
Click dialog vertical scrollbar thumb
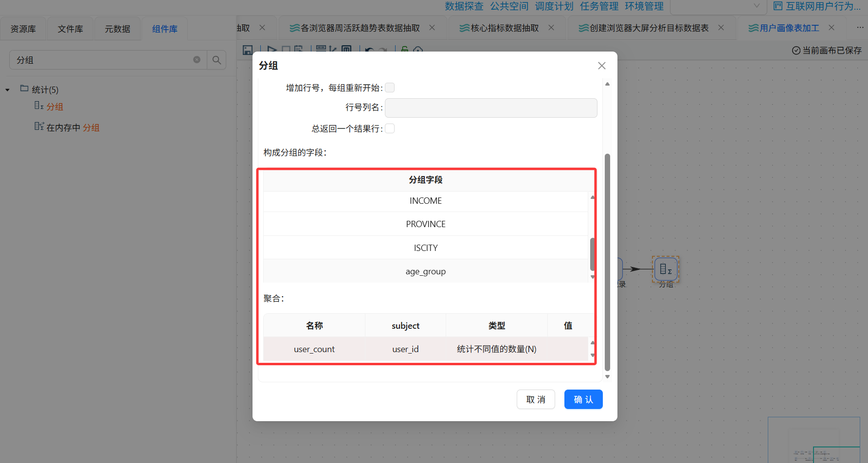click(x=607, y=263)
